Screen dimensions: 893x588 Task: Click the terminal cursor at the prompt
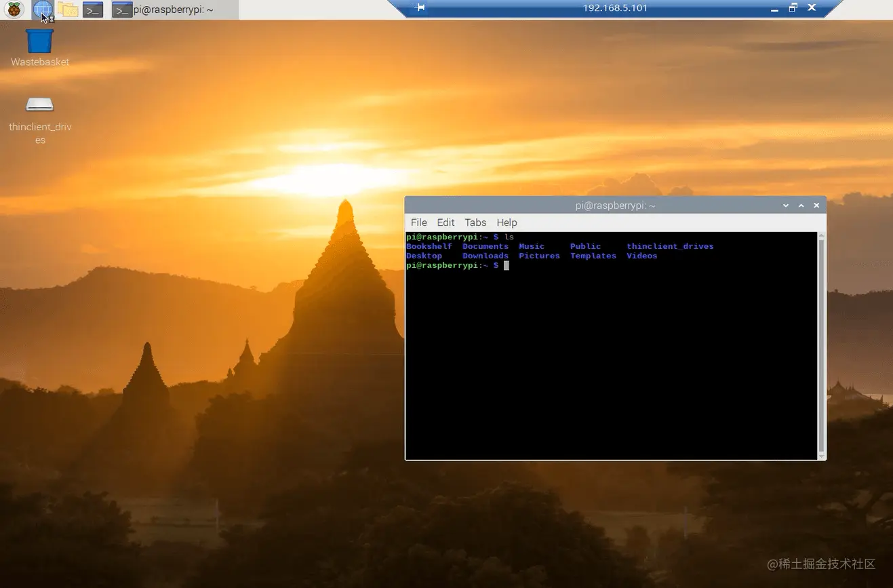point(506,265)
